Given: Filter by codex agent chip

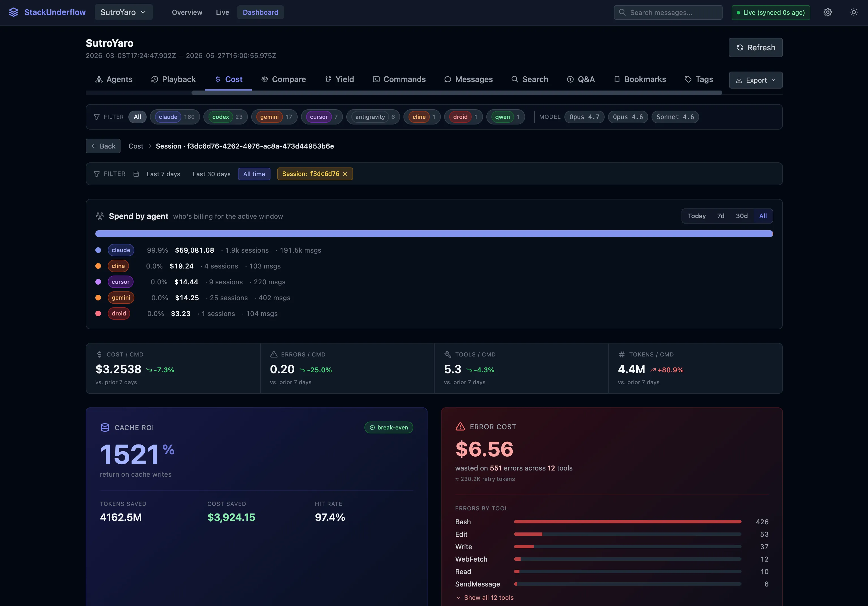Looking at the screenshot, I should click(x=226, y=117).
